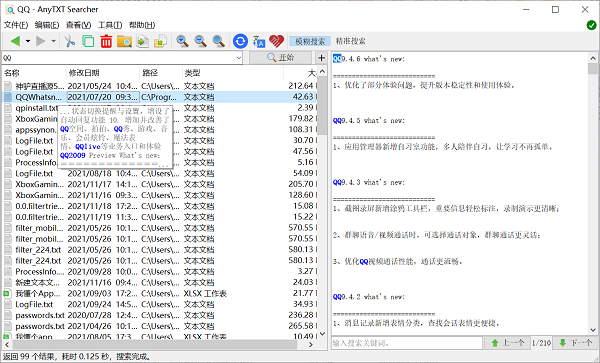This screenshot has width=600, height=363.
Task: Expand the search box history dropdown
Action: pyautogui.click(x=239, y=58)
